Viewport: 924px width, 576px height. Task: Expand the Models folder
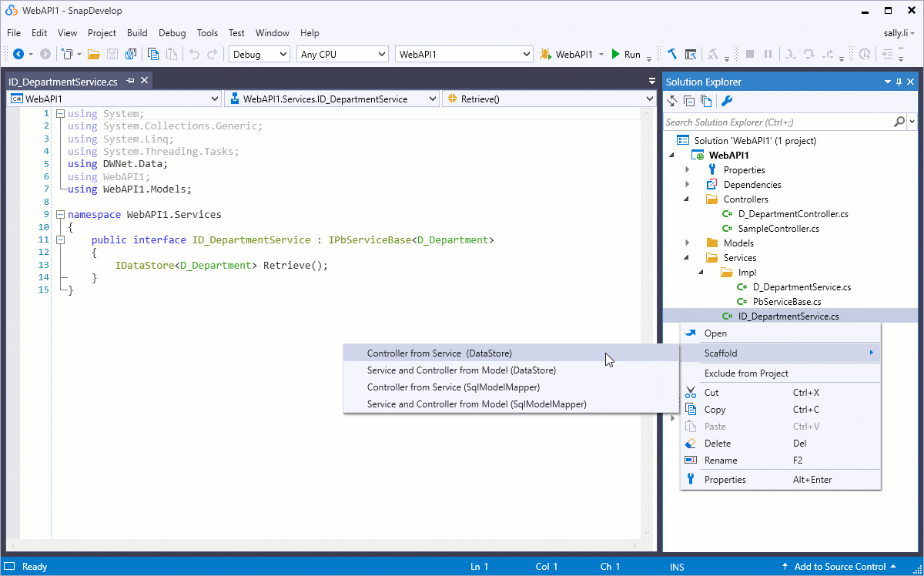tap(687, 243)
